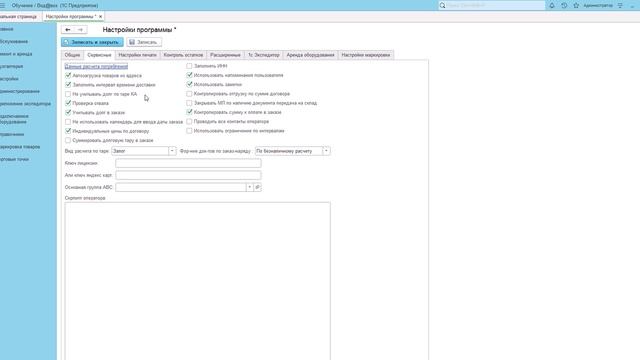Screen dimensions: 640x360
Task: Click the notifications bell icon
Action: pyautogui.click(x=552, y=6)
